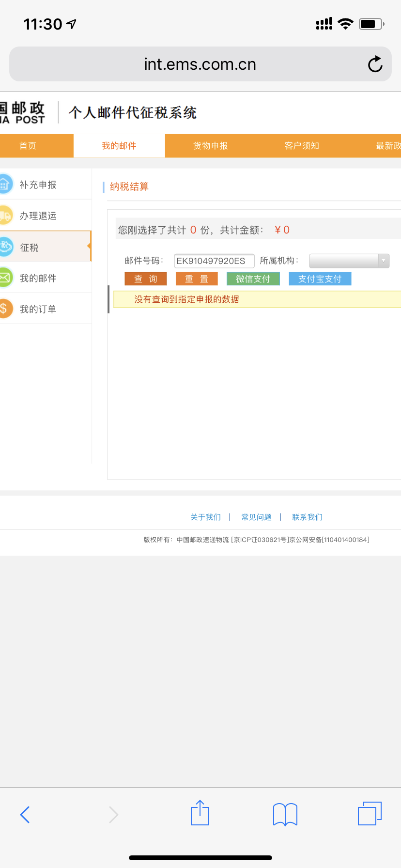Open the 客户须知 tab

pos(302,146)
